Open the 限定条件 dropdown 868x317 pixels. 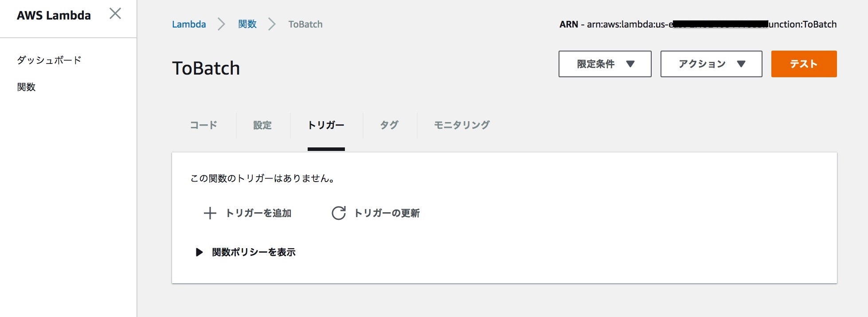605,64
